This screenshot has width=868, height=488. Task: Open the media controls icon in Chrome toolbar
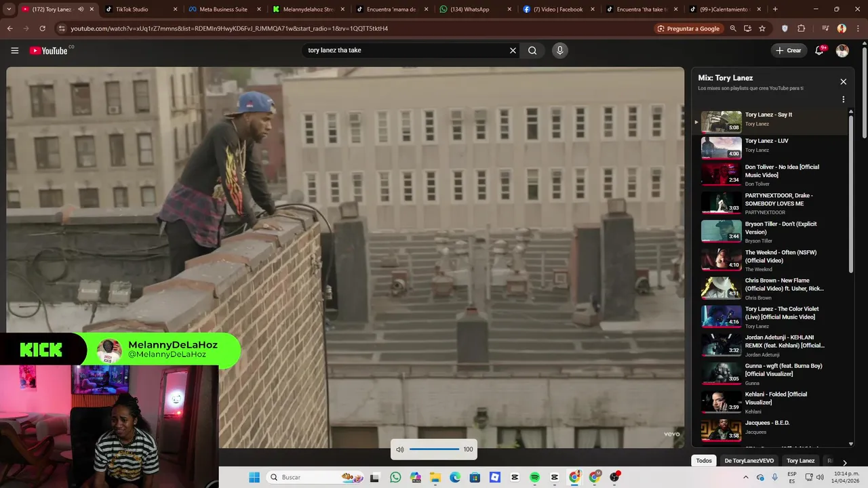coord(825,28)
